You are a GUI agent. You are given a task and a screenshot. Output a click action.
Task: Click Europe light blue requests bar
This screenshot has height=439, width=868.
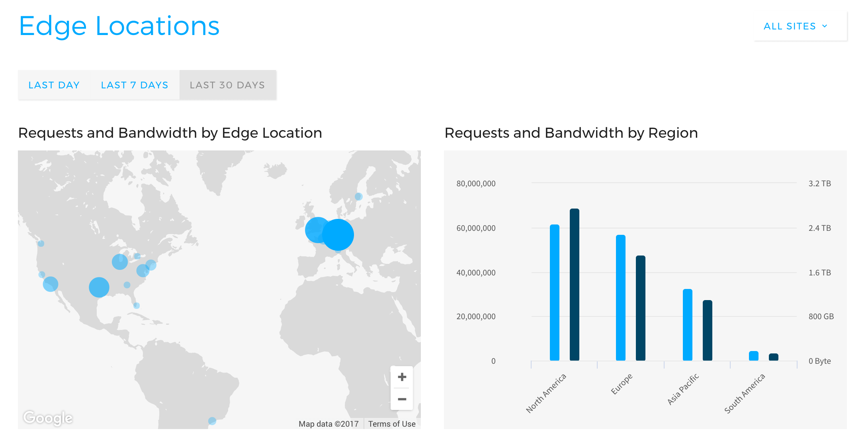(621, 298)
